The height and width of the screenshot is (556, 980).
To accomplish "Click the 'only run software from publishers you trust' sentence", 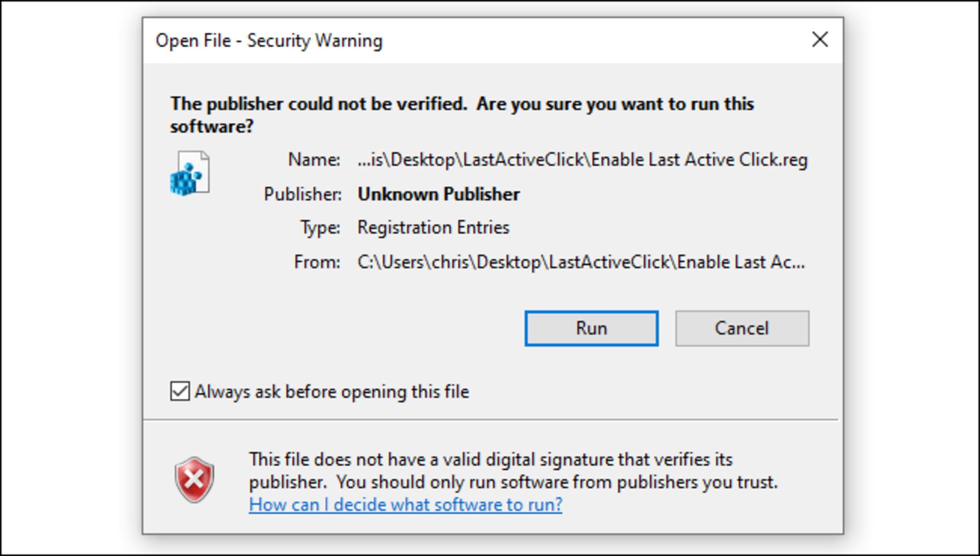I will [x=556, y=482].
